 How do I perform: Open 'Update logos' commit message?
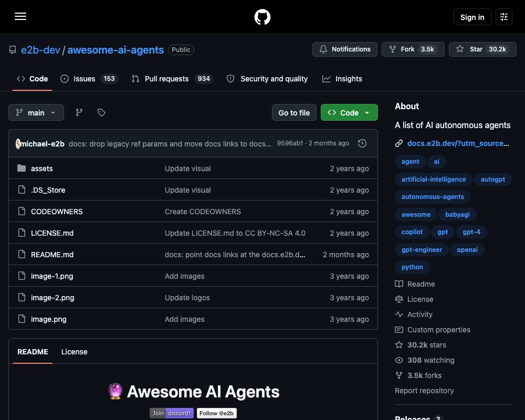click(x=187, y=298)
